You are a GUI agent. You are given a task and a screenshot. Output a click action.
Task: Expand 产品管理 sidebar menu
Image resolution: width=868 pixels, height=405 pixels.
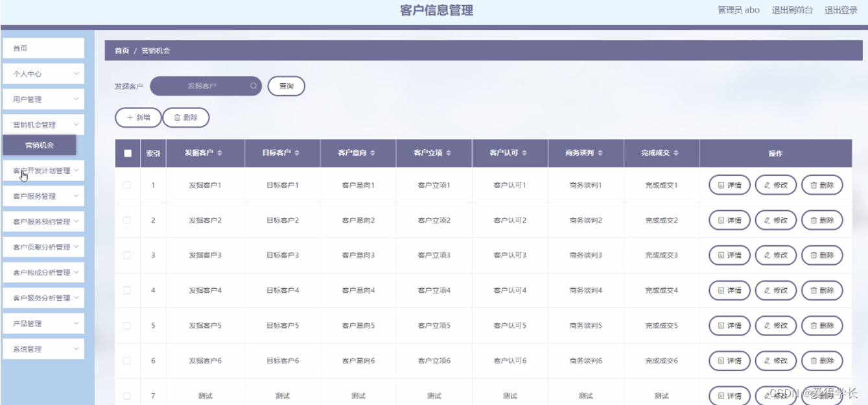[x=43, y=323]
